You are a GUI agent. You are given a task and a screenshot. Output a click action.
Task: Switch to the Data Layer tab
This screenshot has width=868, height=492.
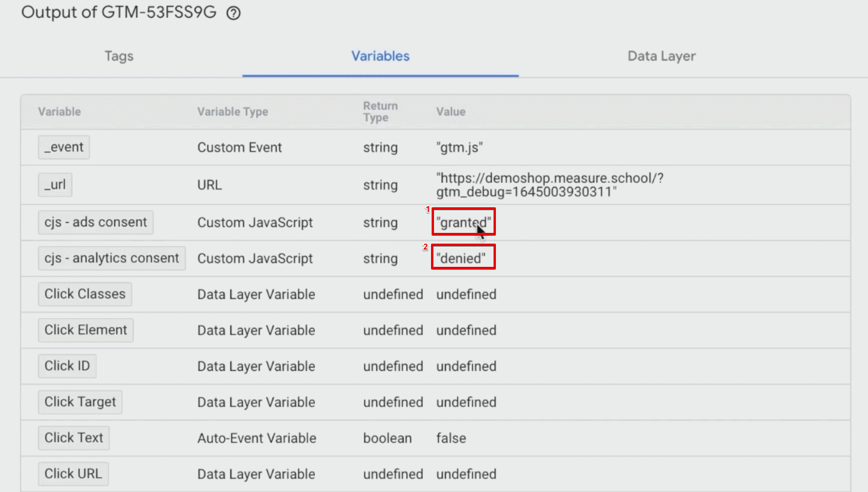pyautogui.click(x=661, y=56)
